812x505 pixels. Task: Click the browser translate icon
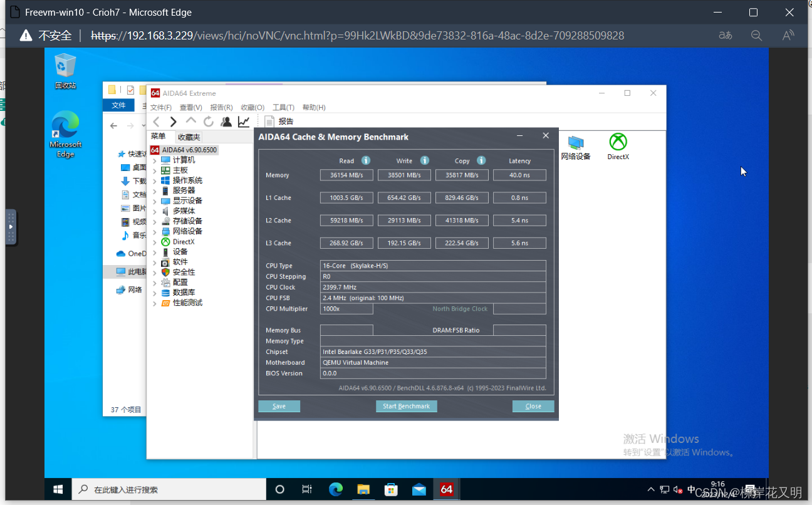[726, 36]
